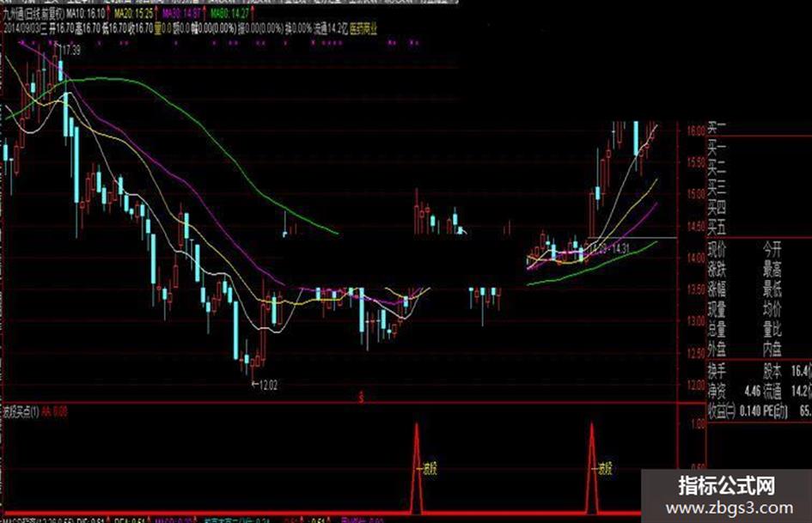Image resolution: width=812 pixels, height=523 pixels.
Task: Click the red arrow after MA10 value
Action: (x=107, y=13)
